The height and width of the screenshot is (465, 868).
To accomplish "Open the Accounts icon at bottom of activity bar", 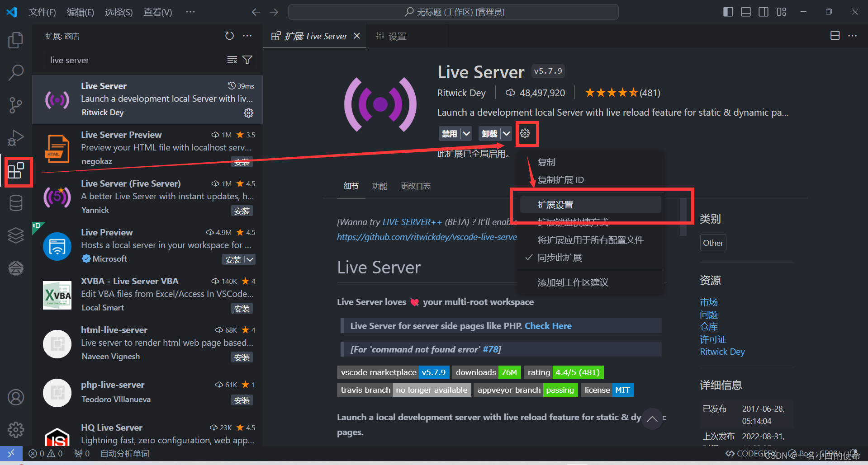I will (16, 397).
